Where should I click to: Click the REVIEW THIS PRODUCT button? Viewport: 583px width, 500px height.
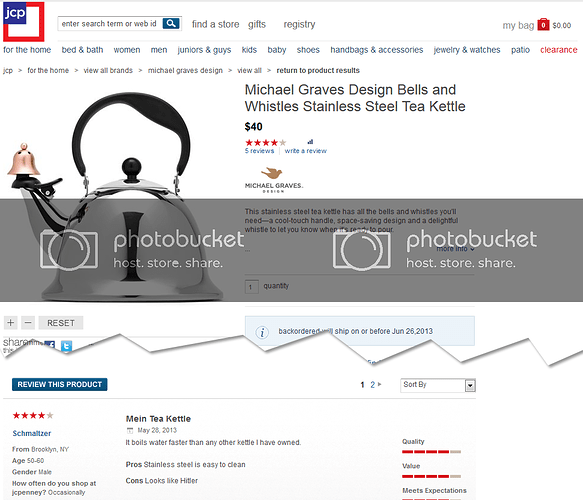click(x=59, y=384)
